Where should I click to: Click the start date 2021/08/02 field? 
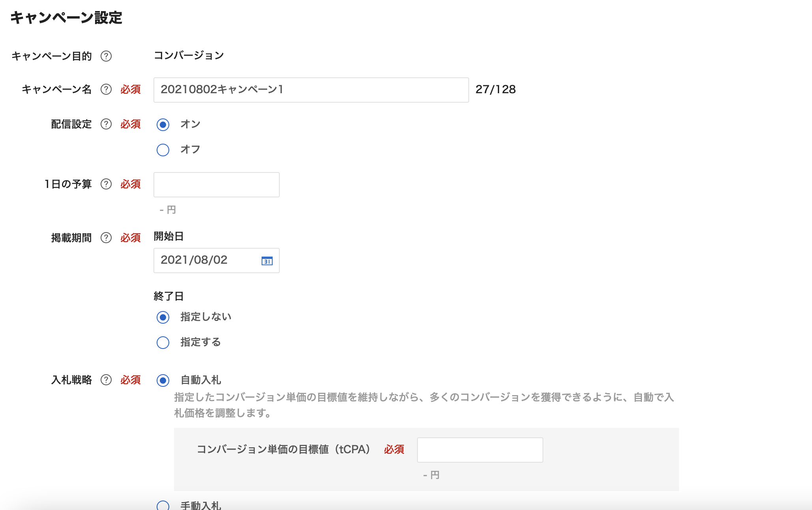[x=205, y=261]
